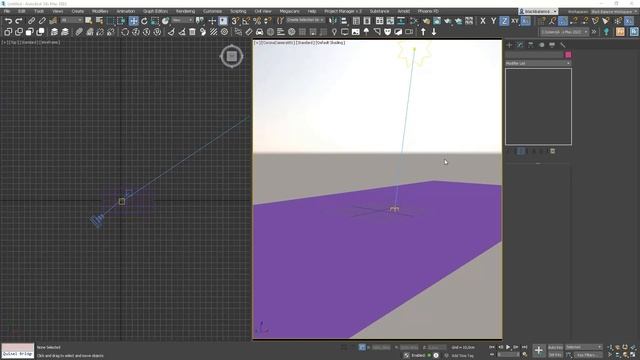Toggle XY plane constraint
The height and width of the screenshot is (360, 640).
point(515,21)
